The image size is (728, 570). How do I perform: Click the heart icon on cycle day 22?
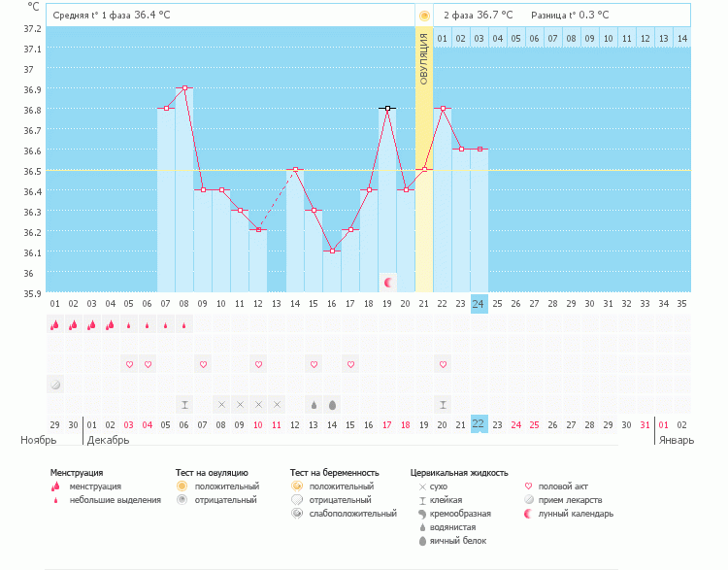click(x=443, y=364)
